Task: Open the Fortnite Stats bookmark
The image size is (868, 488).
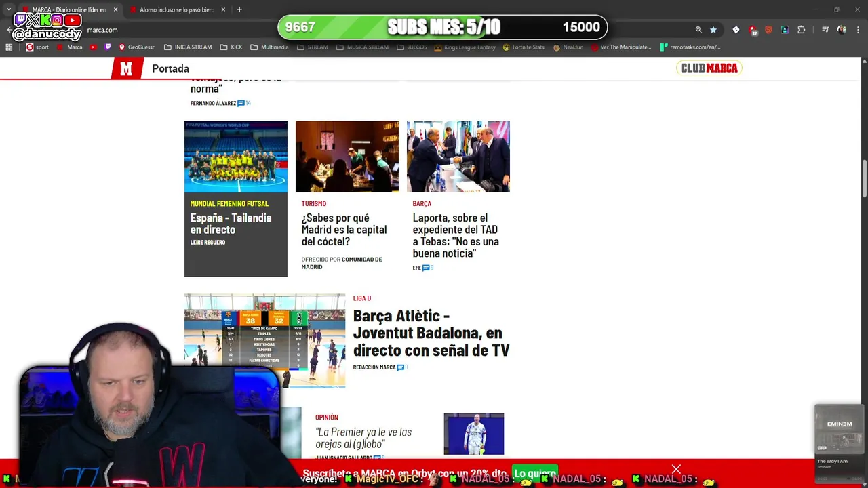Action: [524, 47]
